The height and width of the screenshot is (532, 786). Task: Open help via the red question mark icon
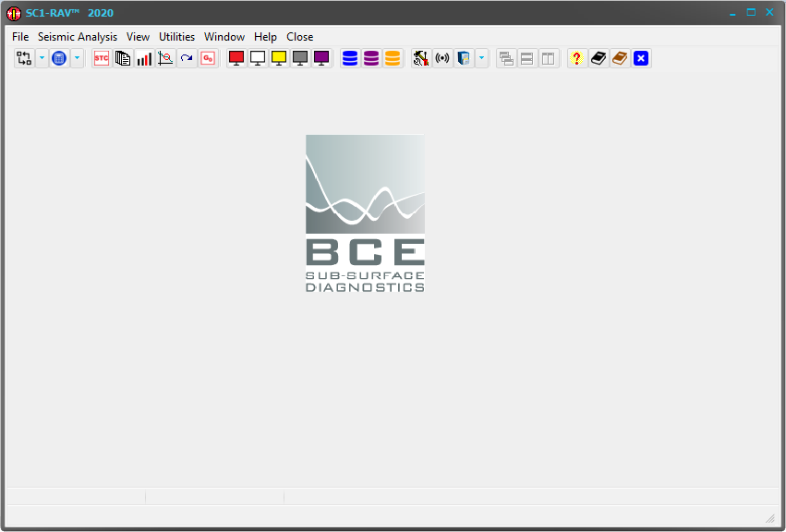[577, 59]
